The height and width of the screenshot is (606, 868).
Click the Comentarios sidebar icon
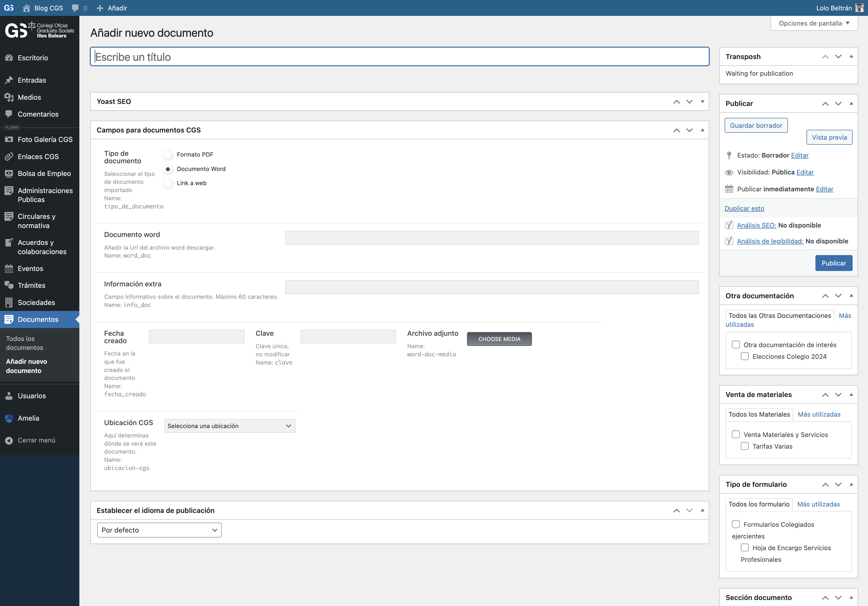(9, 114)
